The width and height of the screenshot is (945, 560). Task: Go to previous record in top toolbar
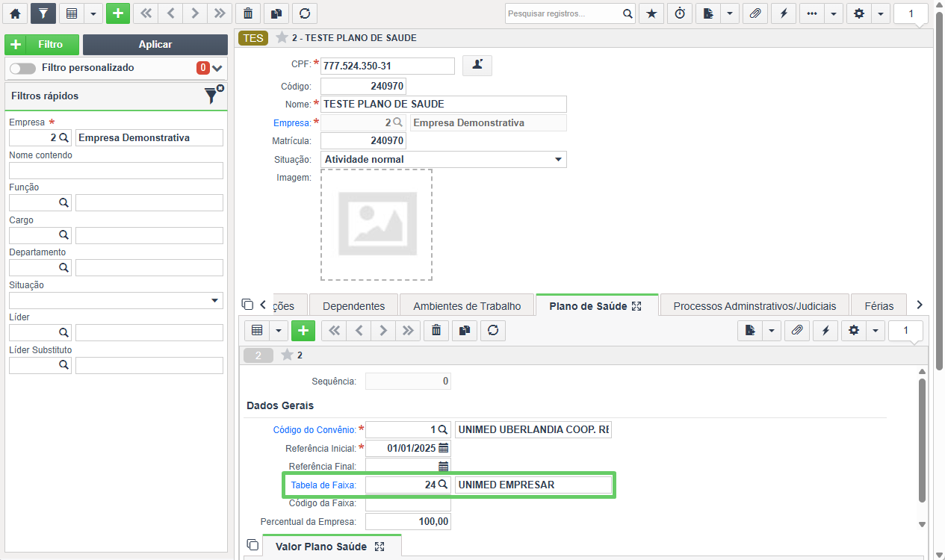[x=170, y=13]
